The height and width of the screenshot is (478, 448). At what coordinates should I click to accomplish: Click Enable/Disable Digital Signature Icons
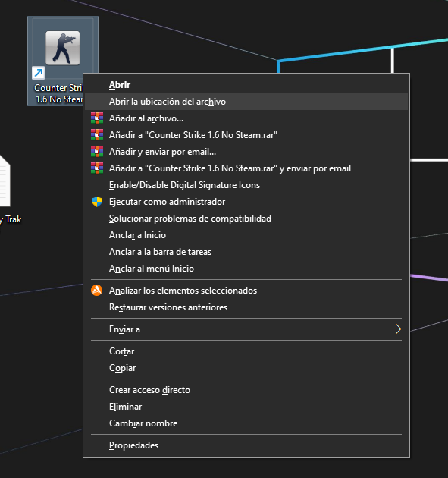pyautogui.click(x=246, y=185)
